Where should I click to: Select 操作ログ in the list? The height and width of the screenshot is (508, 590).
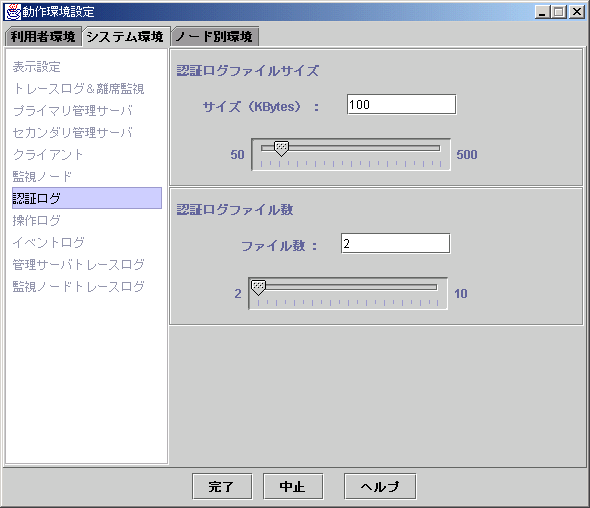coord(36,220)
